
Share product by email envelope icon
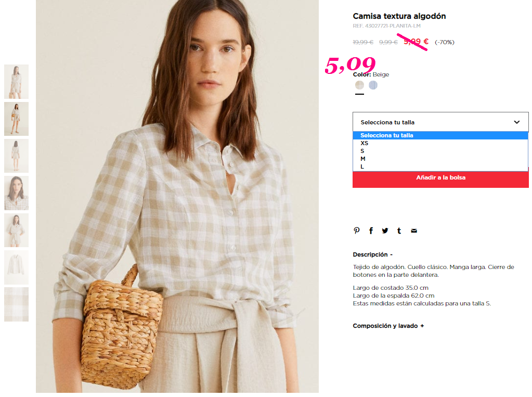[x=414, y=230]
